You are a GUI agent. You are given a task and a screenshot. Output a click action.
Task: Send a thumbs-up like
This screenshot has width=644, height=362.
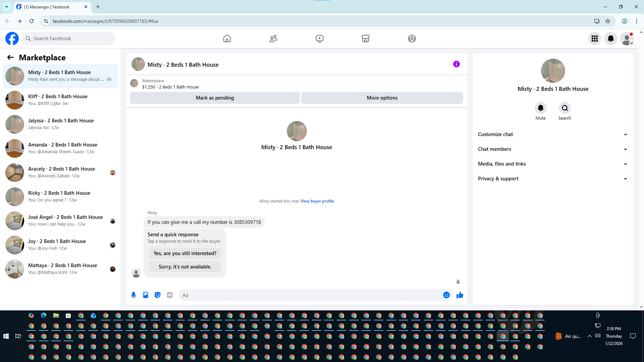(x=460, y=295)
